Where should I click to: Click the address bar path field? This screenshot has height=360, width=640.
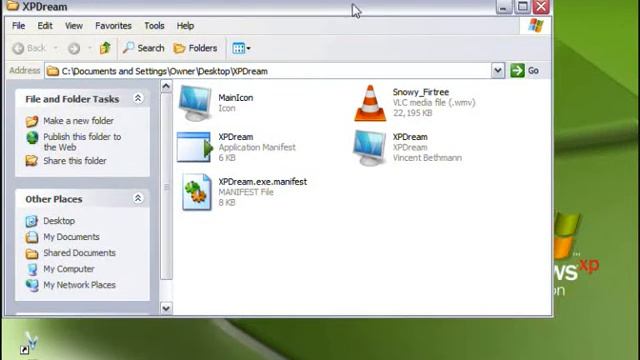tap(268, 71)
